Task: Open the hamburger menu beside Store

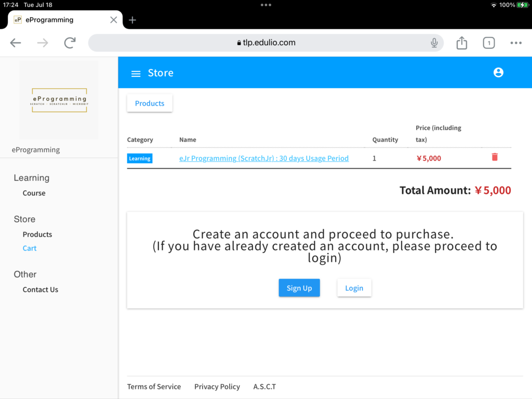Action: (x=136, y=73)
